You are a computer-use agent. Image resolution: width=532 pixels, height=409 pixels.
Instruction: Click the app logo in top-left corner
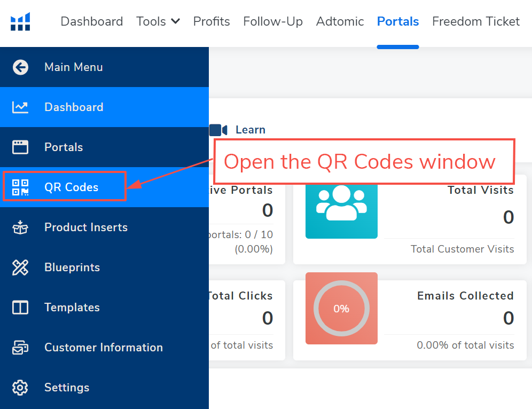[20, 21]
